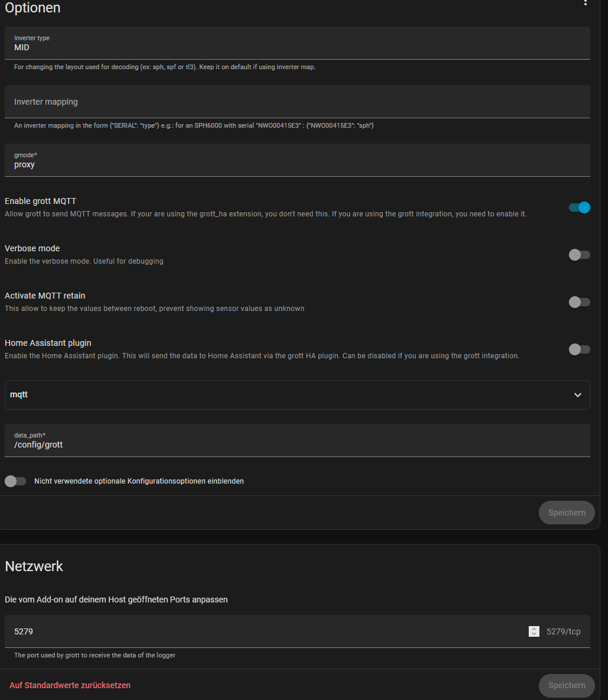Disable the Enable grott MQTT switch
This screenshot has height=700, width=608.
point(580,208)
